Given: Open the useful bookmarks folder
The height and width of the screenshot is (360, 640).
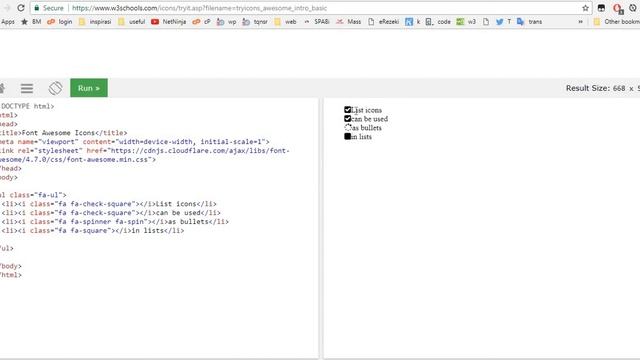Looking at the screenshot, I should (131, 22).
